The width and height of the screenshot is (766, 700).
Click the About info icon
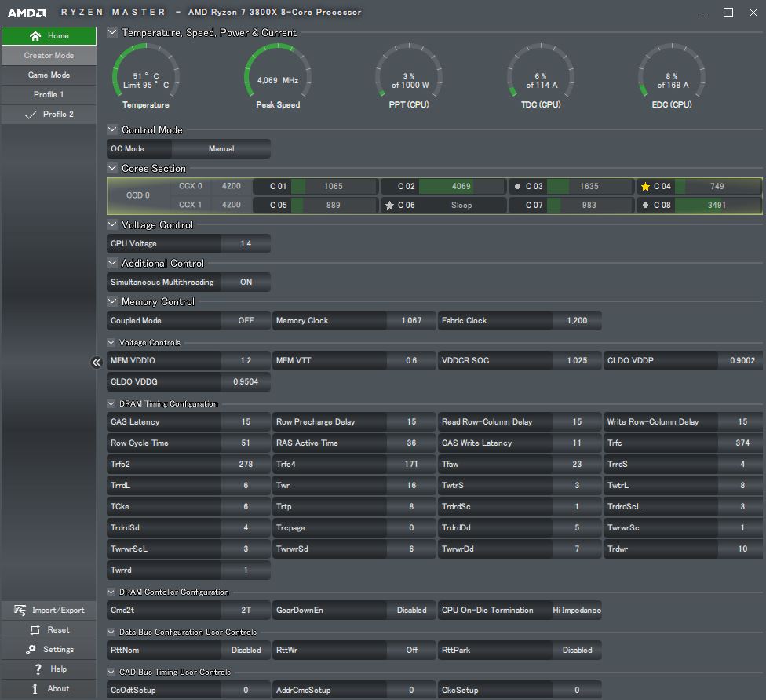point(35,689)
